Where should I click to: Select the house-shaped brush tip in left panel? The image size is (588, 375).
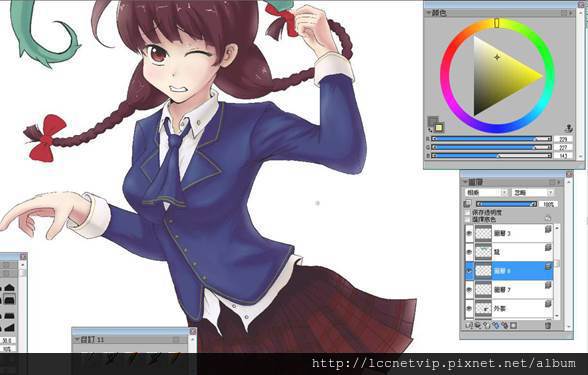click(9, 288)
